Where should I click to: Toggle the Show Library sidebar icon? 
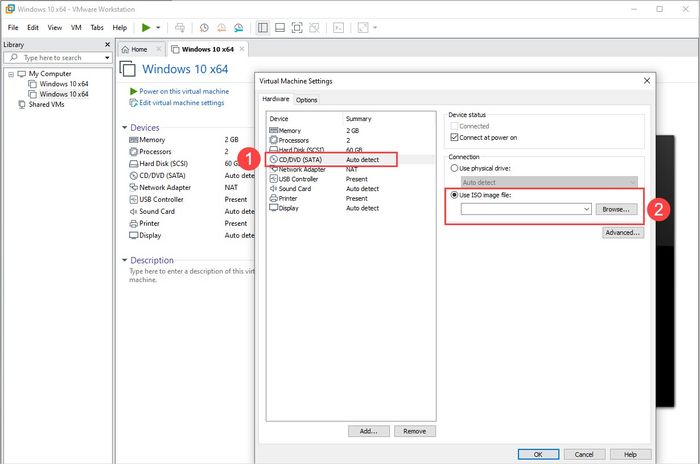[x=263, y=28]
